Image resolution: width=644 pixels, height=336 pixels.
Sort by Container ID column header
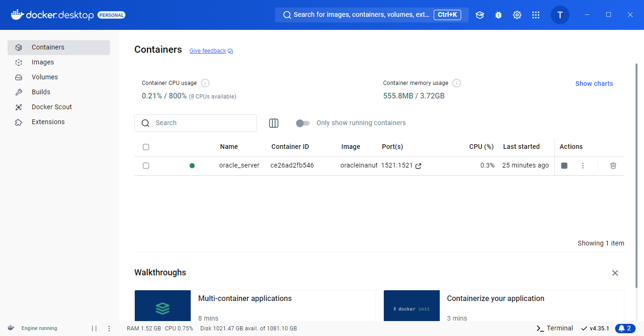[290, 147]
